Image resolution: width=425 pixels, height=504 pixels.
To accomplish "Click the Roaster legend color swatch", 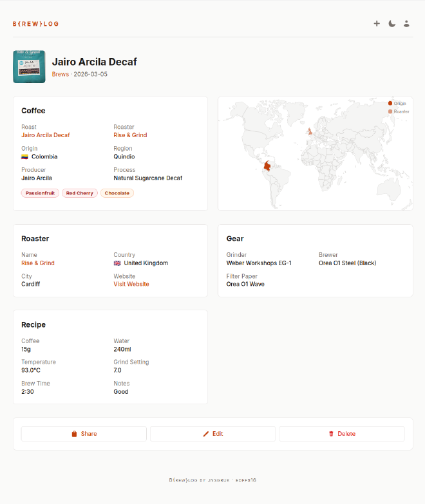I will [x=390, y=111].
